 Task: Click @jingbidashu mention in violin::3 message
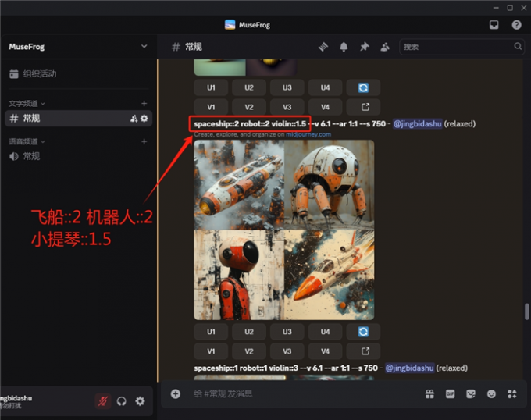tap(409, 368)
